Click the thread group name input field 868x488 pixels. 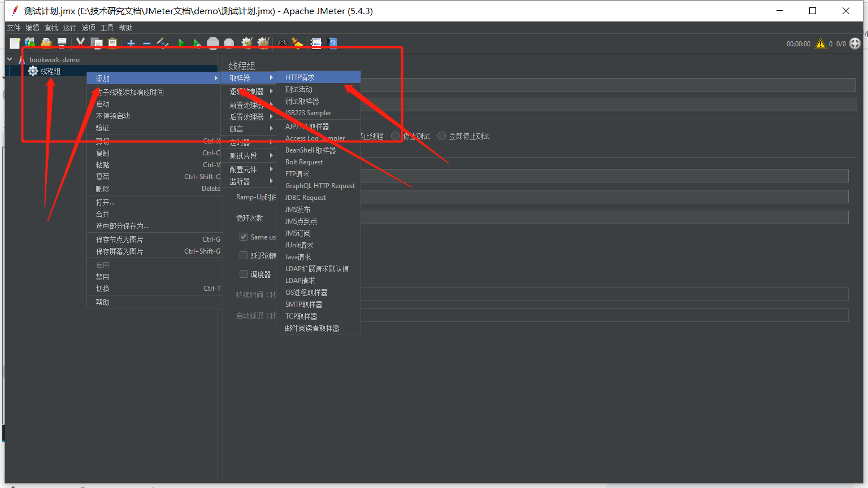[x=608, y=85]
